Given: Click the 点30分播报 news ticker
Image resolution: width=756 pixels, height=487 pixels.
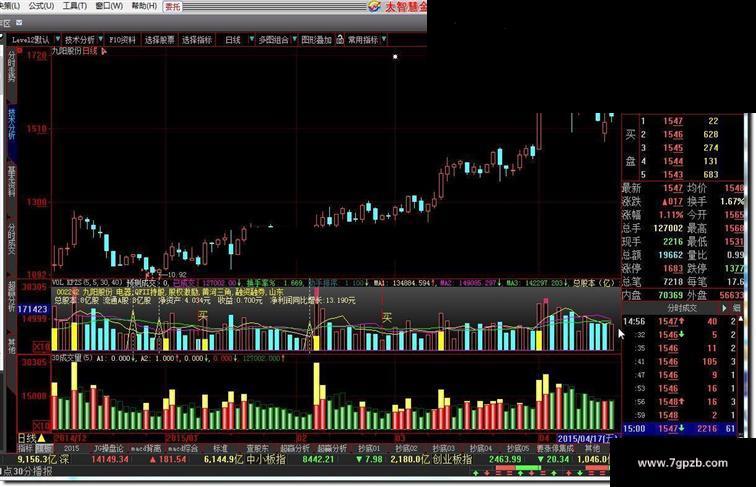Looking at the screenshot, I should tap(27, 472).
